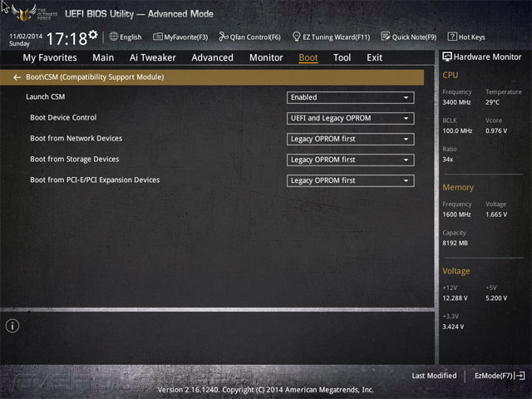Screen dimensions: 532x399
Task: Click Quick Note(F9) label
Action: pos(414,37)
